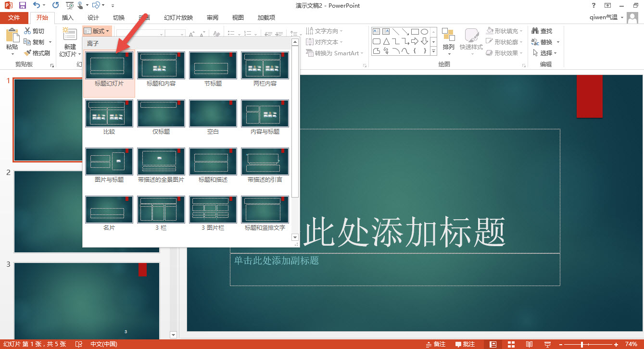Open the Undo dropdown arrow
The image size is (644, 349).
point(44,5)
